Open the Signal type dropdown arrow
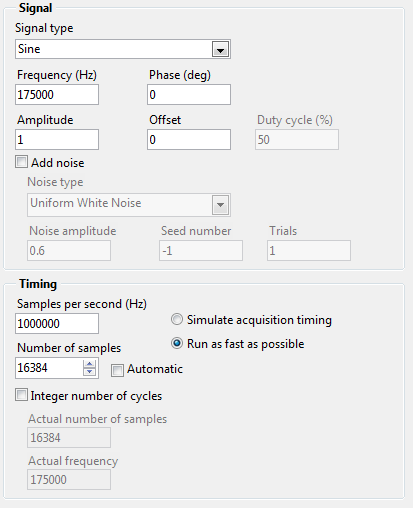The image size is (413, 508). [x=220, y=50]
